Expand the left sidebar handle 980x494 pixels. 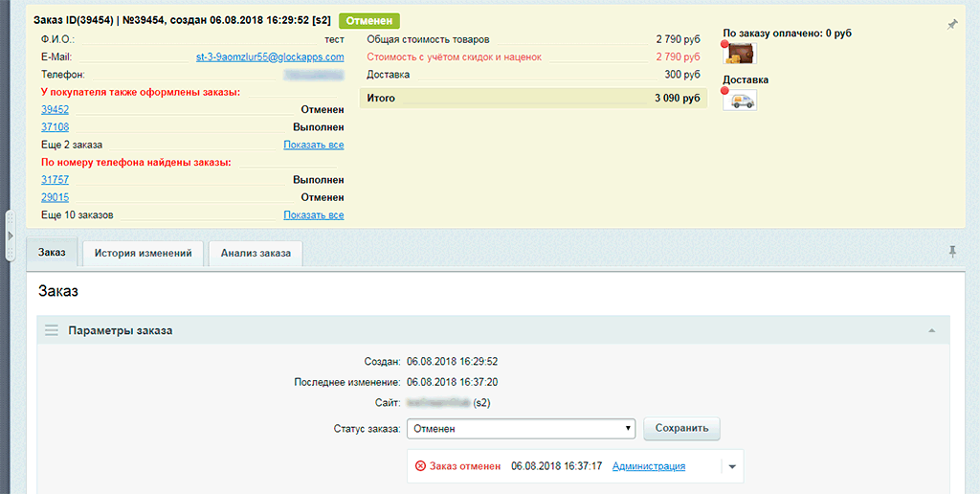pyautogui.click(x=11, y=236)
